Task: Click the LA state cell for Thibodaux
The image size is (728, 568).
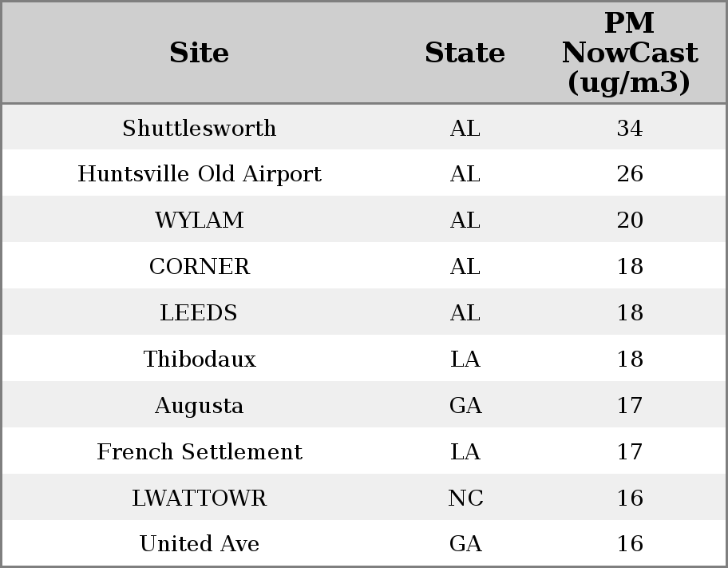Action: [x=465, y=359]
